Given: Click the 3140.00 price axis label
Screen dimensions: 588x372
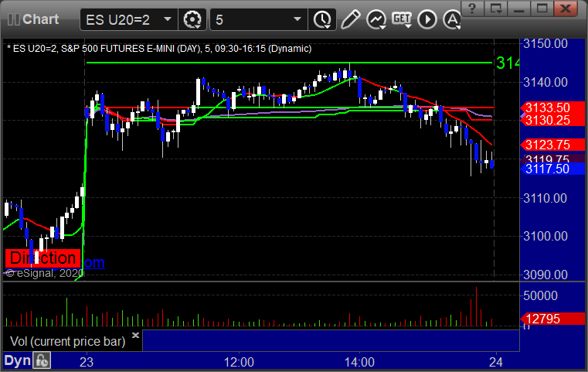Looking at the screenshot, I should point(546,82).
